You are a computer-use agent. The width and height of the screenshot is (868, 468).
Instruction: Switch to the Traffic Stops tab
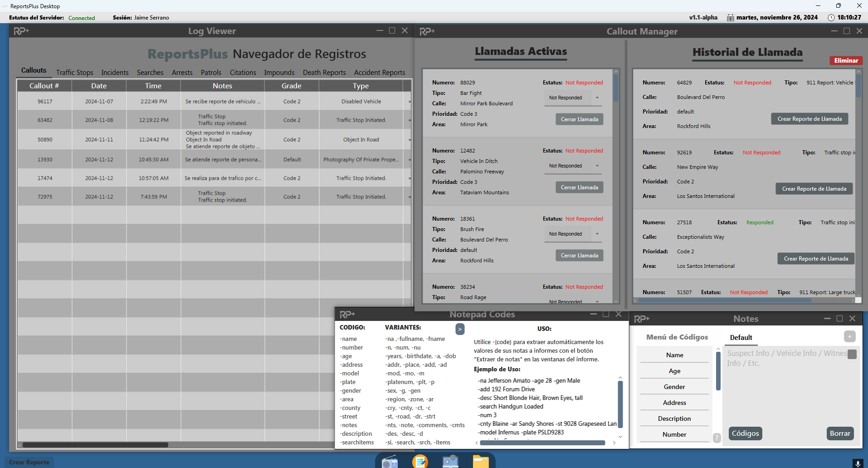[x=74, y=73]
